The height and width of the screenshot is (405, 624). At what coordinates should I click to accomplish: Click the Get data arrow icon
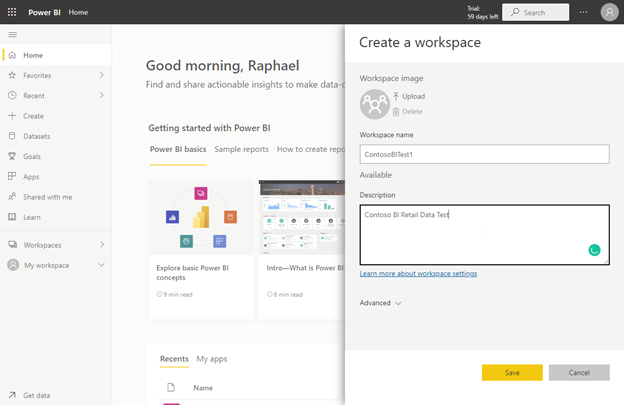coord(12,395)
